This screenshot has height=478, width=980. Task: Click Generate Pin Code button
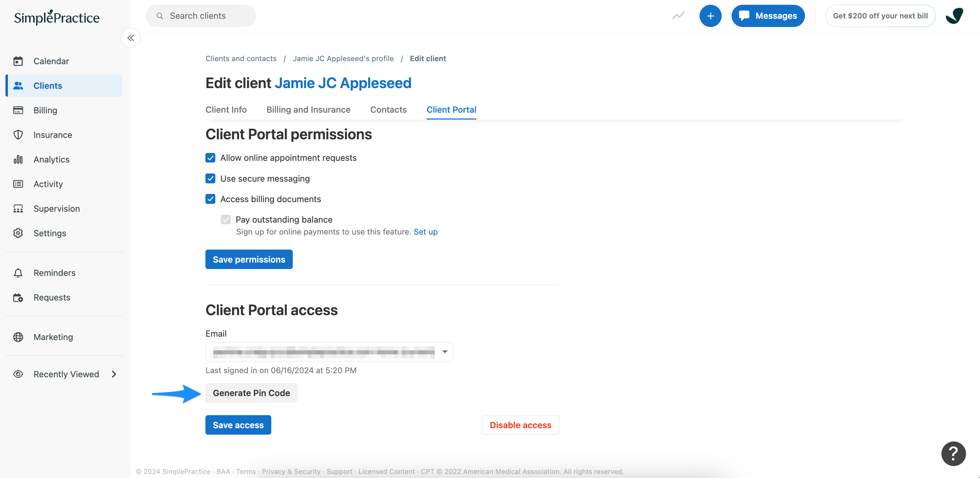(x=251, y=393)
